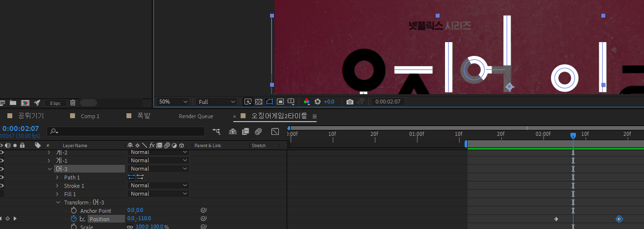Enable Frame Blending for the composition
This screenshot has height=229, width=644.
coord(246,131)
